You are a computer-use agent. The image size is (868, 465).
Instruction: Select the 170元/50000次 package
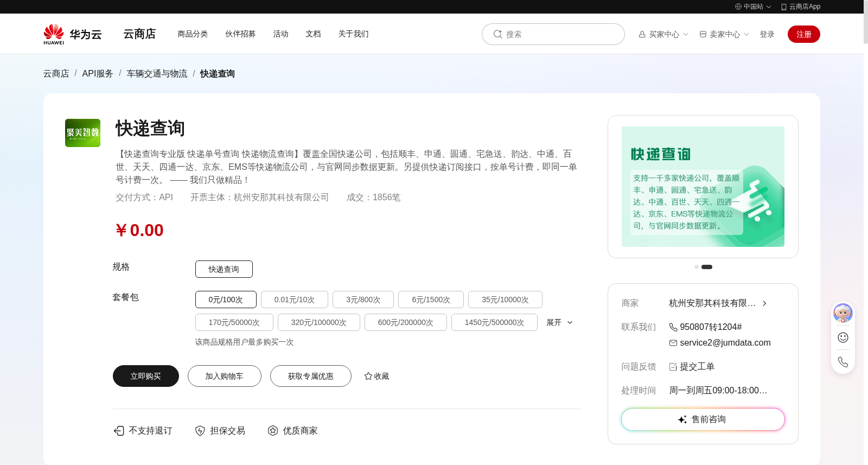click(234, 322)
